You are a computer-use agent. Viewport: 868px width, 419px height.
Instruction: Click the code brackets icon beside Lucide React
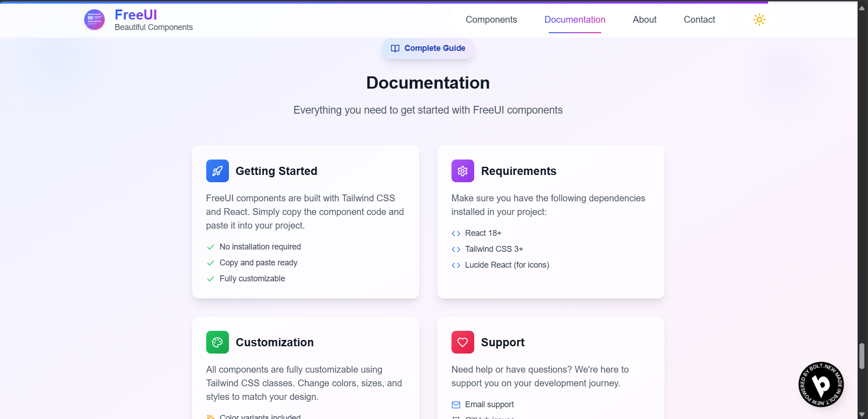[456, 265]
